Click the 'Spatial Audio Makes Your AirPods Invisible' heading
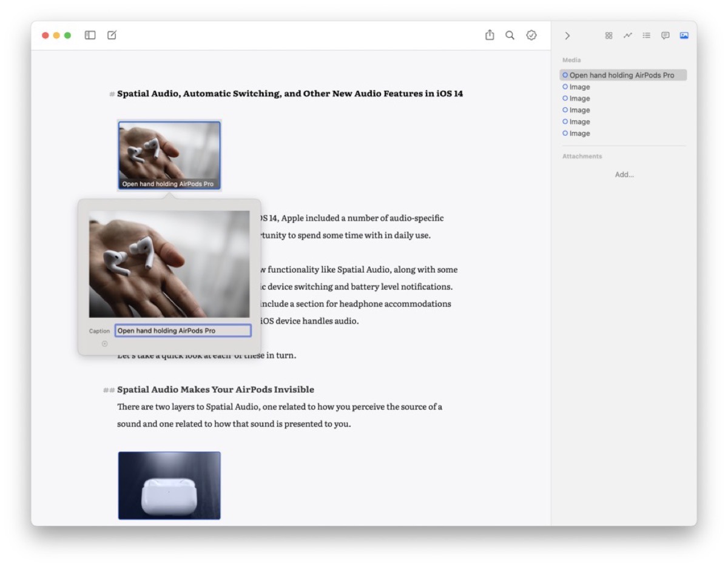This screenshot has width=728, height=567. tap(215, 389)
